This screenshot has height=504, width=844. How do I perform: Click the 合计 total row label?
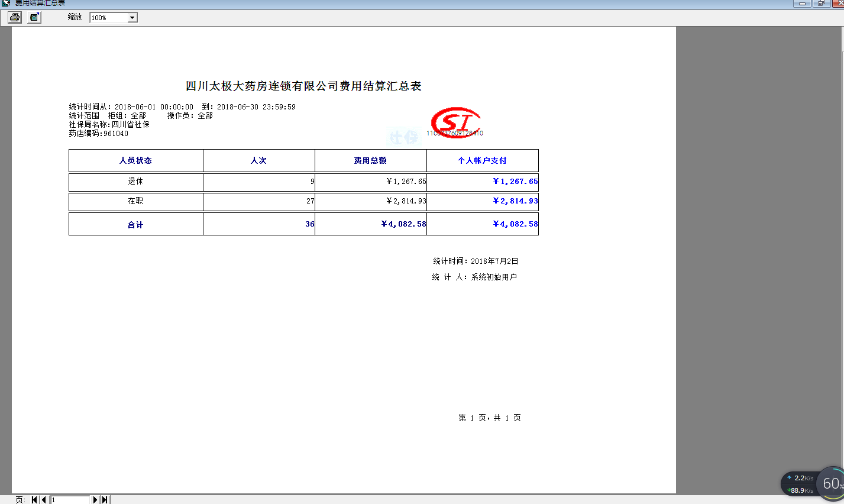[x=136, y=224]
